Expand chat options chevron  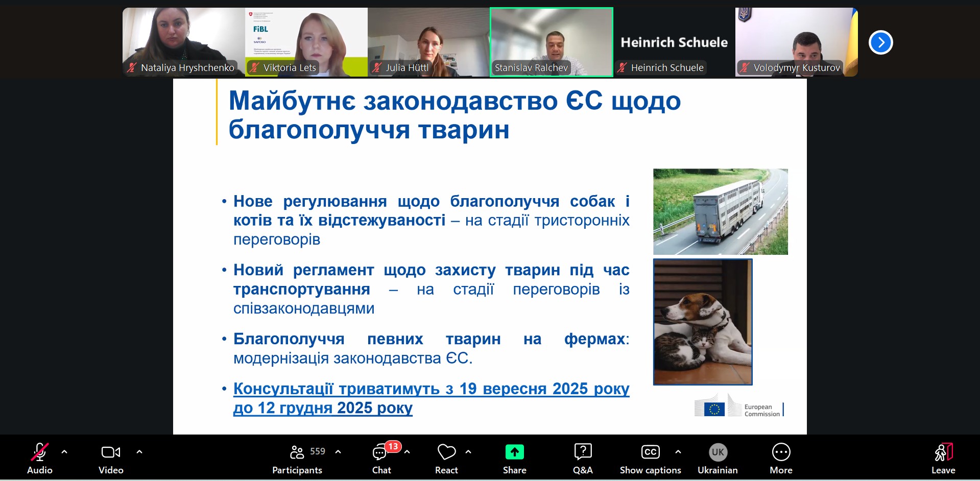(407, 452)
